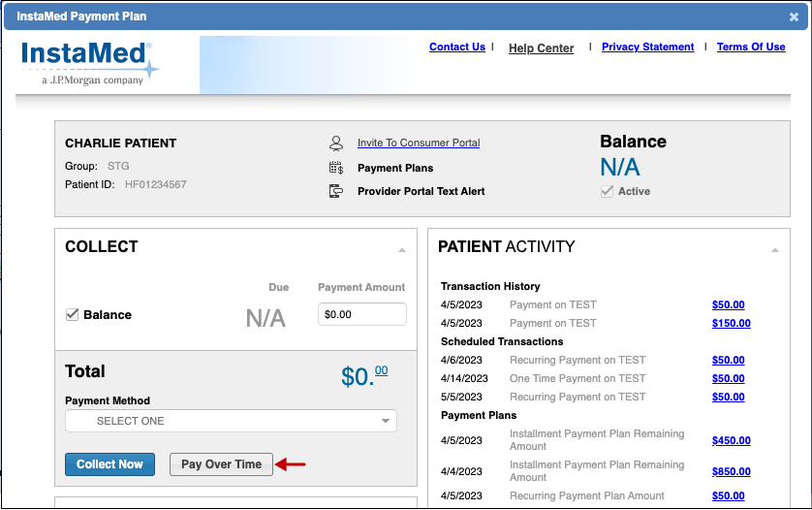Screen dimensions: 812x510
Task: Click the Pay Over Time button
Action: click(221, 464)
